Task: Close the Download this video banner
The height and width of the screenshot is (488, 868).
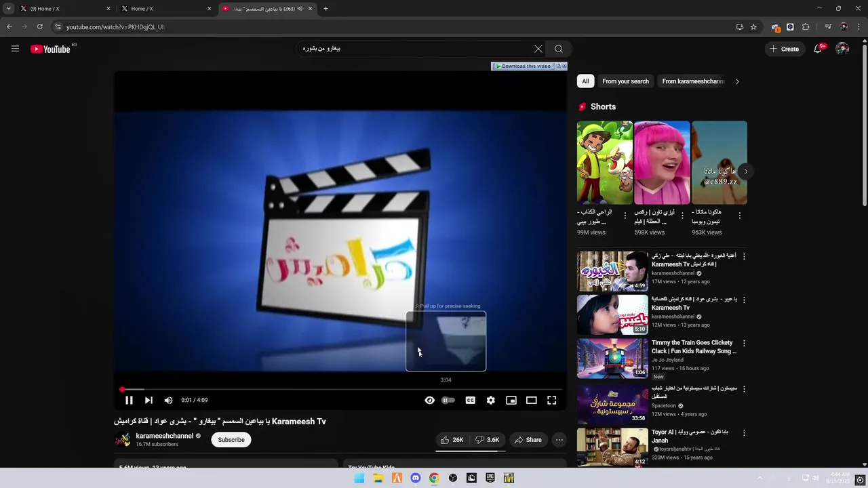Action: (564, 66)
